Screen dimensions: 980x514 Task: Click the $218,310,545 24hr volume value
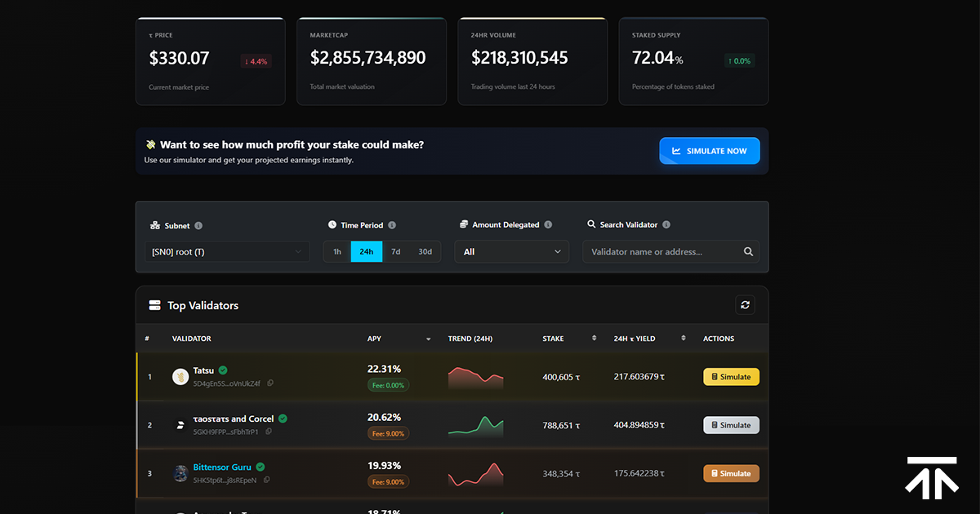pyautogui.click(x=519, y=59)
